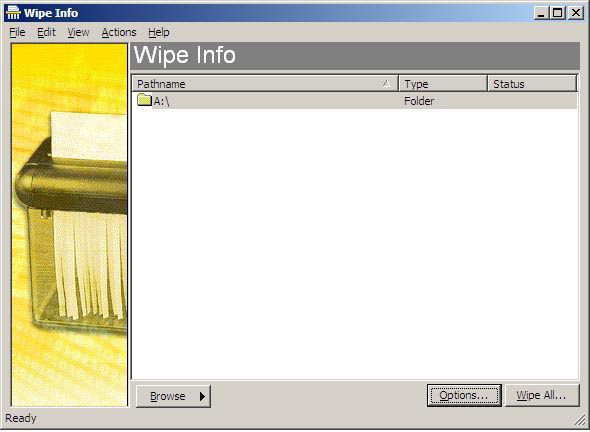Maximize the Wipe Info window
Viewport: 590px width, 432px height.
[x=557, y=13]
